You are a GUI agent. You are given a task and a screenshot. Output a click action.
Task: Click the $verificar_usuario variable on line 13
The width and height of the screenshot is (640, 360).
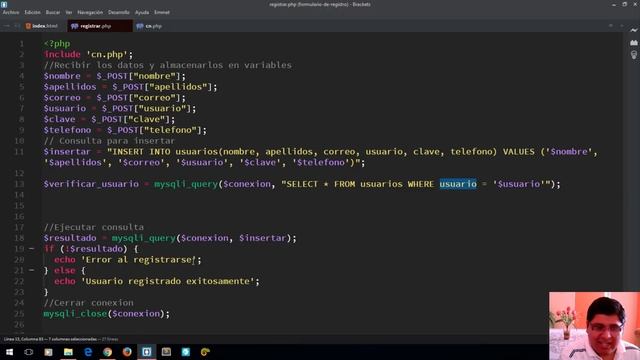click(x=91, y=184)
